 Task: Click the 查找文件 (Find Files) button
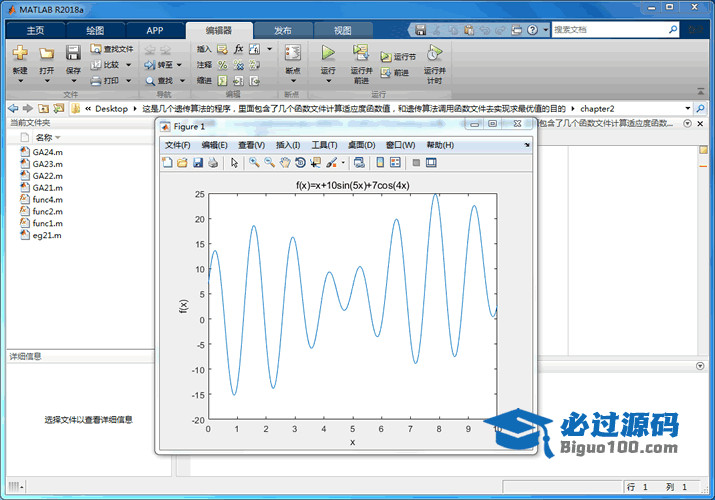coord(111,48)
